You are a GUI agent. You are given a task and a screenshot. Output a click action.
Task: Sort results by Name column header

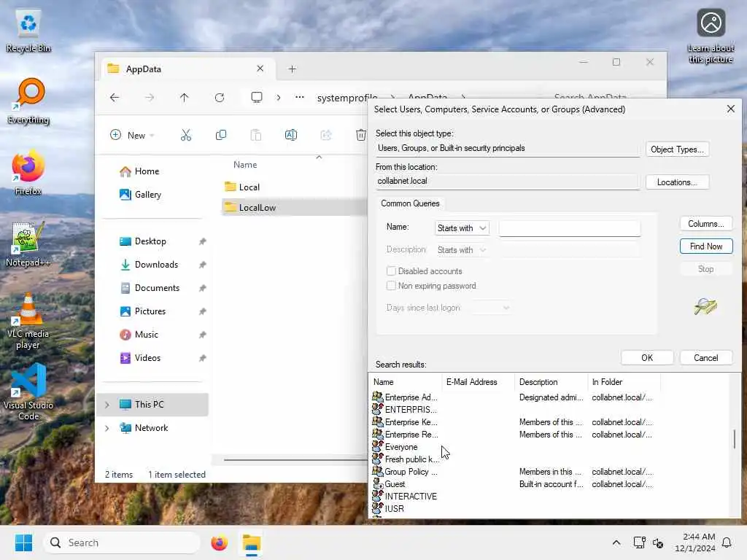(406, 382)
